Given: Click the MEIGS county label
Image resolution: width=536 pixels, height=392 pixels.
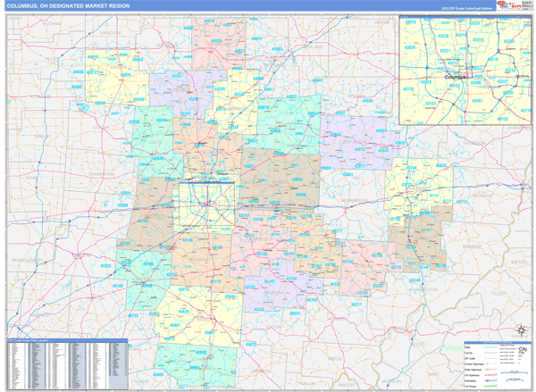Looking at the screenshot, I should [335, 358].
